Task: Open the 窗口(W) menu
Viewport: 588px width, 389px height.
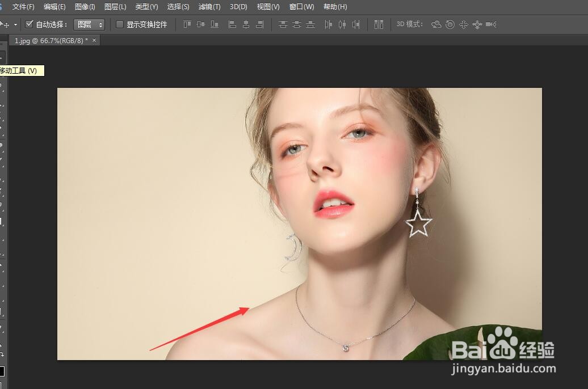Action: click(301, 7)
